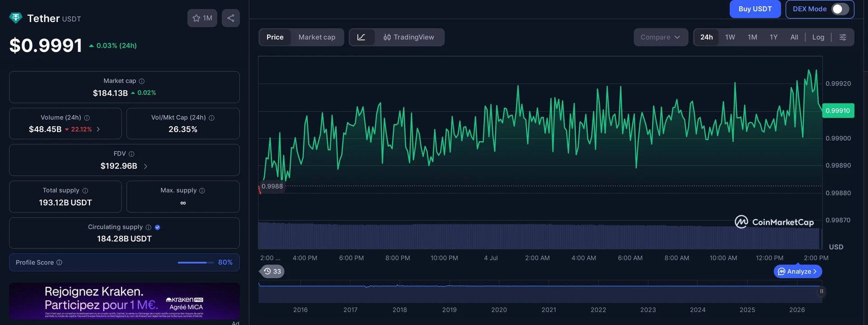Click the timeline range handle at right
The image size is (868, 325).
click(821, 292)
